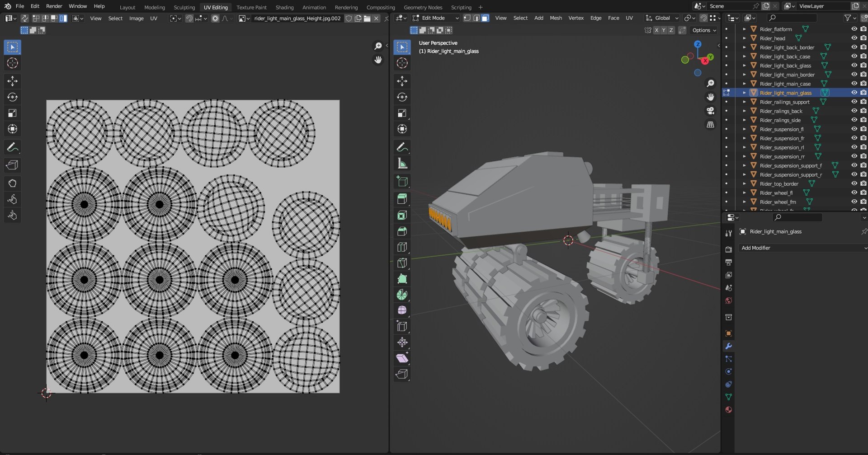Screen dimensions: 868x455
Task: Expand the Rider_wheel_fl outliner entry
Action: (744, 193)
